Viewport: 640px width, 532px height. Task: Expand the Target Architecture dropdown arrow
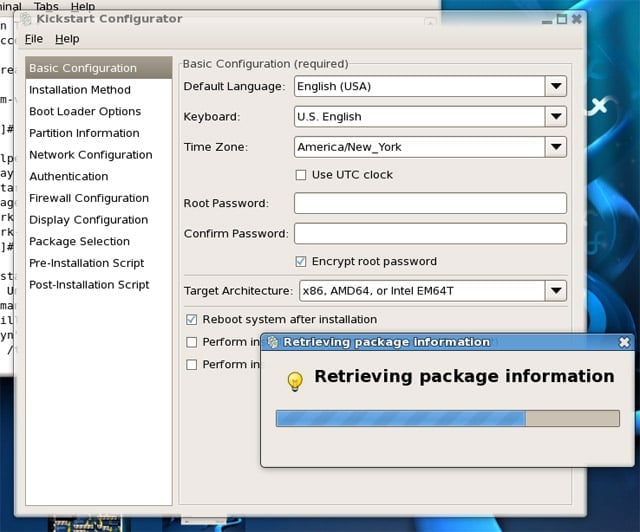point(556,291)
